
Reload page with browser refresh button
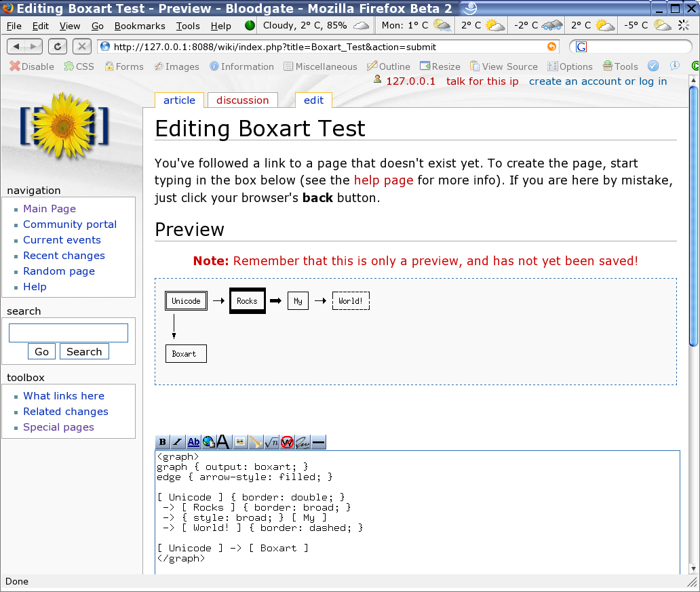click(58, 47)
